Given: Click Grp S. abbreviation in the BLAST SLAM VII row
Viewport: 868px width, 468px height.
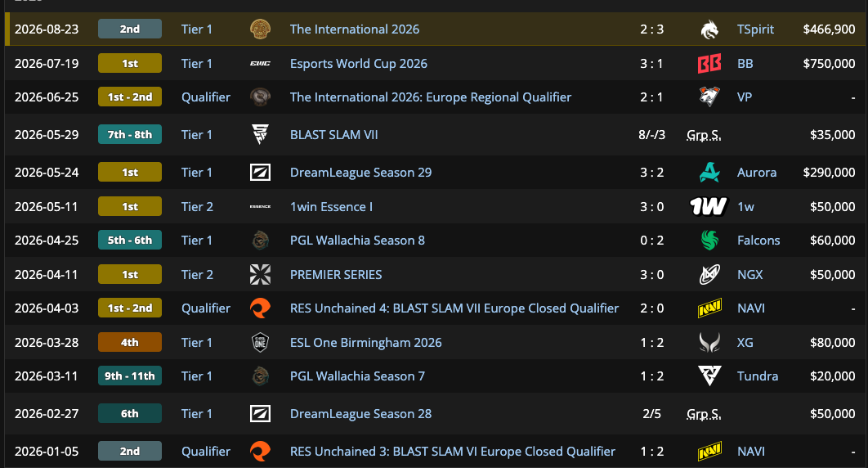Looking at the screenshot, I should click(704, 134).
